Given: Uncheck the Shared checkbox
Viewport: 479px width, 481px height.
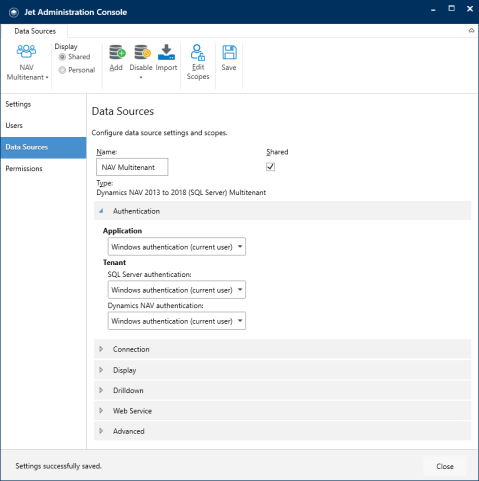Looking at the screenshot, I should point(270,167).
